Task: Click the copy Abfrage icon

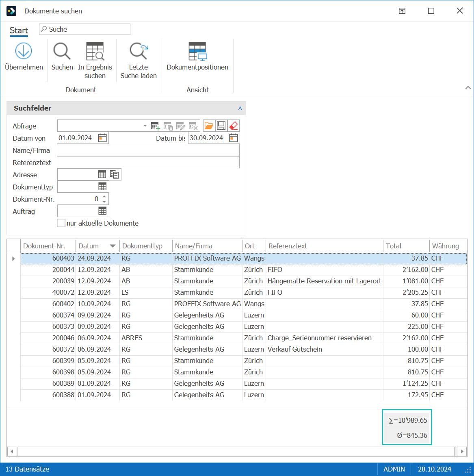Action: coord(168,126)
